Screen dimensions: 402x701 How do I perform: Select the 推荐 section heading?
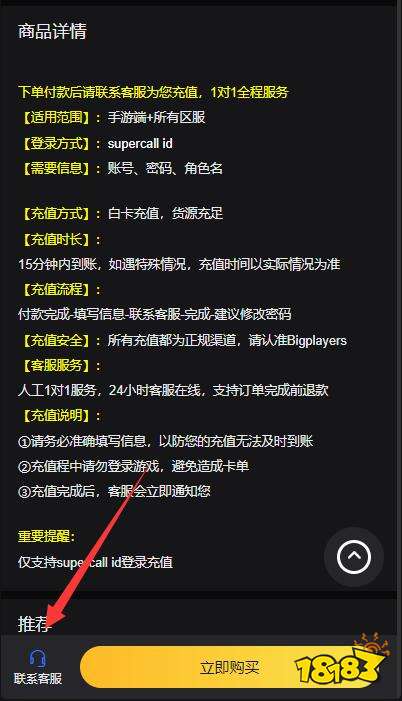click(x=35, y=624)
